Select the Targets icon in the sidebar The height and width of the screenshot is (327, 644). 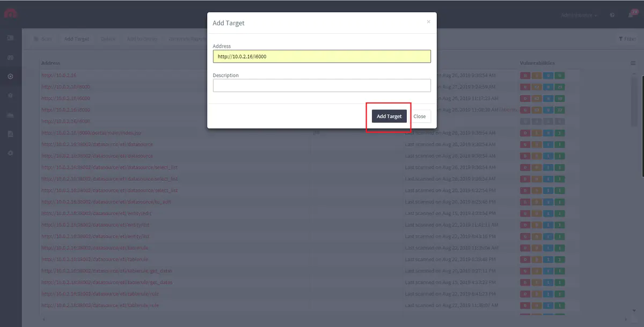coord(10,77)
